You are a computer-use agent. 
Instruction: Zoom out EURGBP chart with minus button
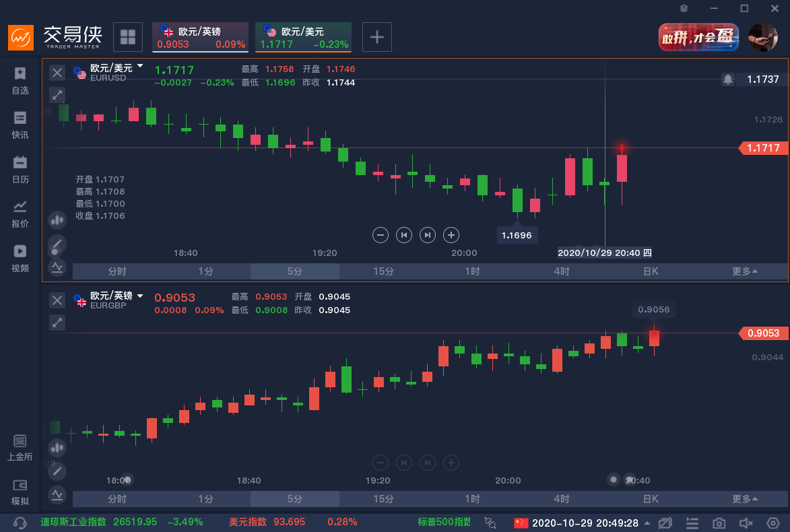click(381, 463)
